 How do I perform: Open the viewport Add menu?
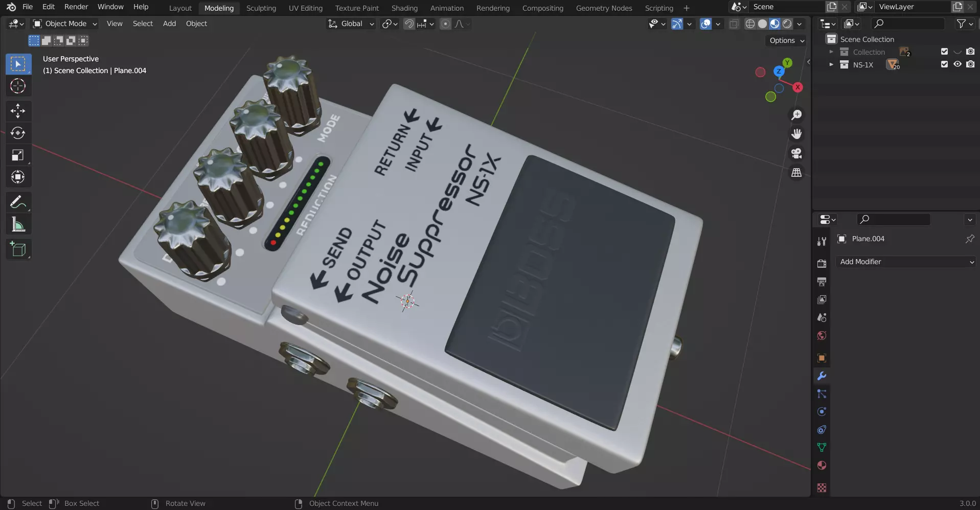(169, 24)
